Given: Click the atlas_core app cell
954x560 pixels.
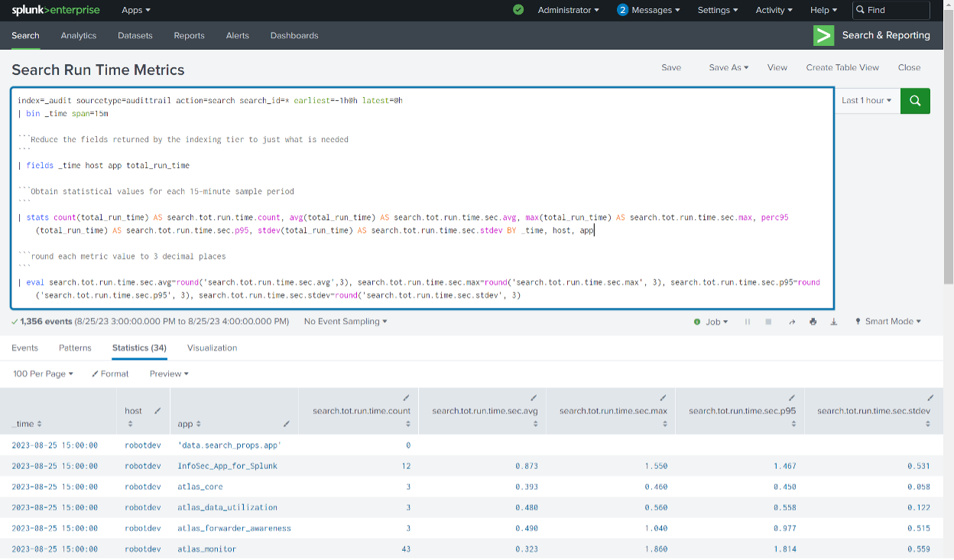Looking at the screenshot, I should [x=200, y=487].
